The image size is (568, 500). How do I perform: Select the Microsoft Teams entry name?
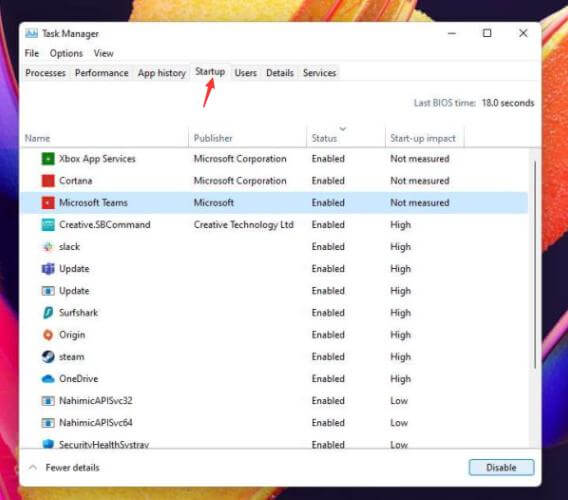point(93,203)
